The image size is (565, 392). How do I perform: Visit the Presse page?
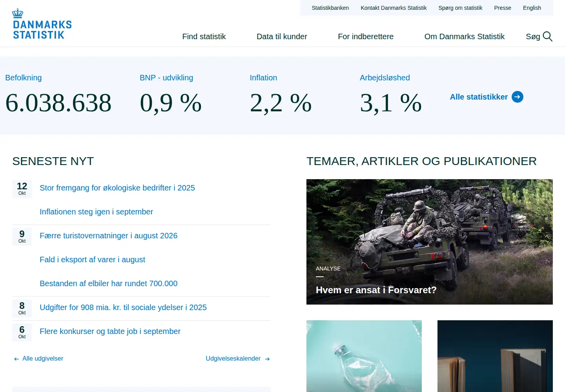coord(503,8)
